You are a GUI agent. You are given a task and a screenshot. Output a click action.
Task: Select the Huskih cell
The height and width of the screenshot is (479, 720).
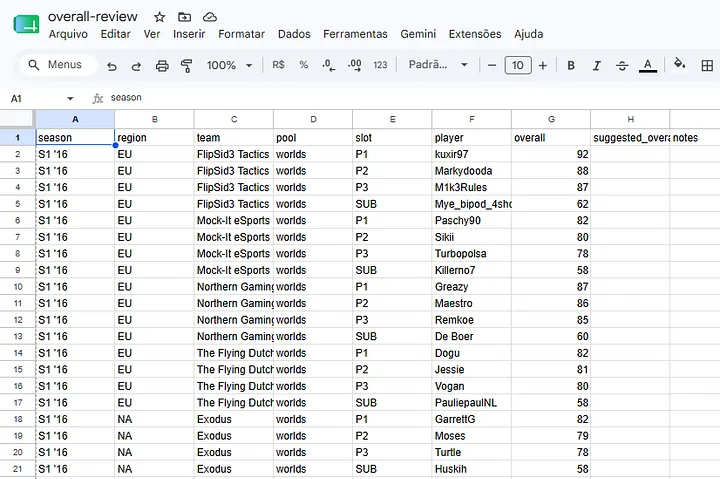pos(472,469)
